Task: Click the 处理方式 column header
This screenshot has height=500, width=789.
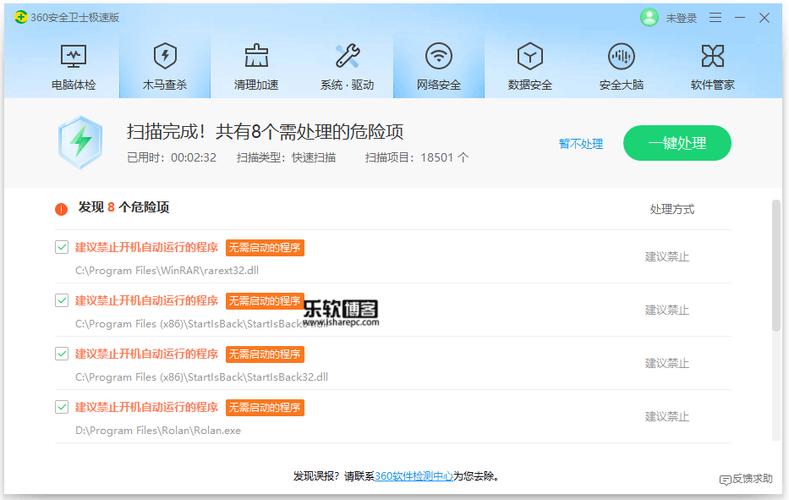Action: coord(672,209)
